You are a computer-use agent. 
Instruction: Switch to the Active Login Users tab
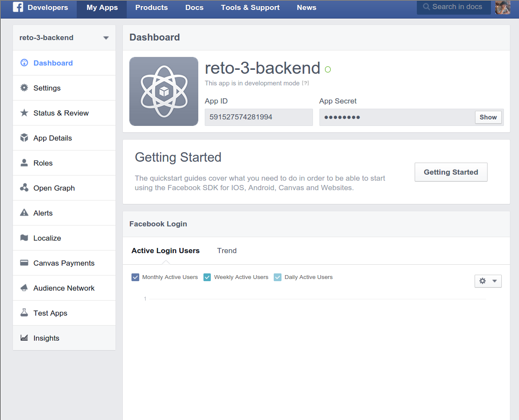[x=166, y=251]
